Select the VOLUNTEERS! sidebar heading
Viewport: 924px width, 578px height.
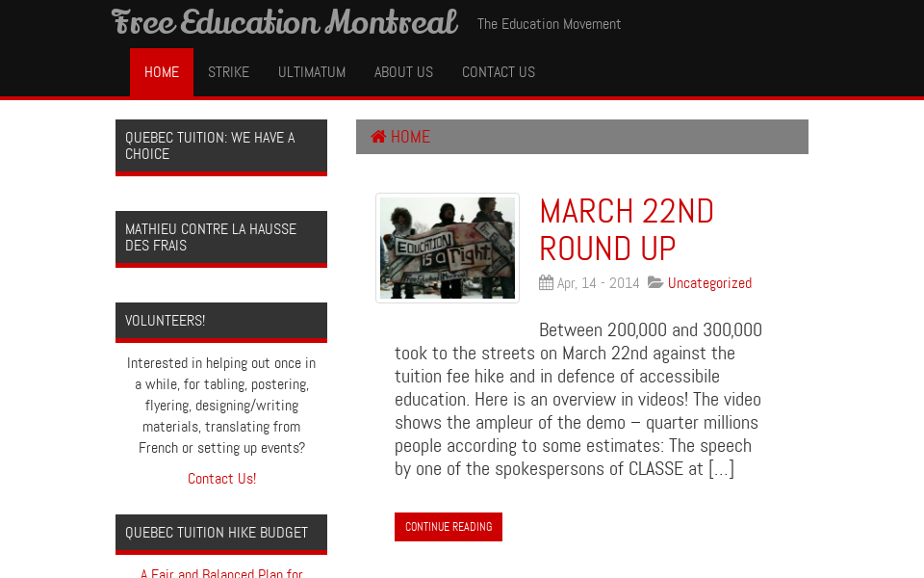165,319
